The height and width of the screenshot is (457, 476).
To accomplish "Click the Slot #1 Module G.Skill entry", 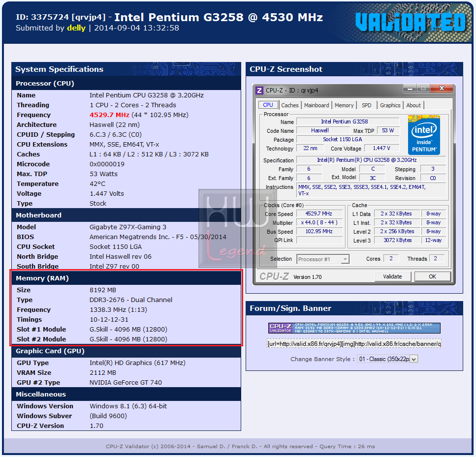I will (128, 330).
